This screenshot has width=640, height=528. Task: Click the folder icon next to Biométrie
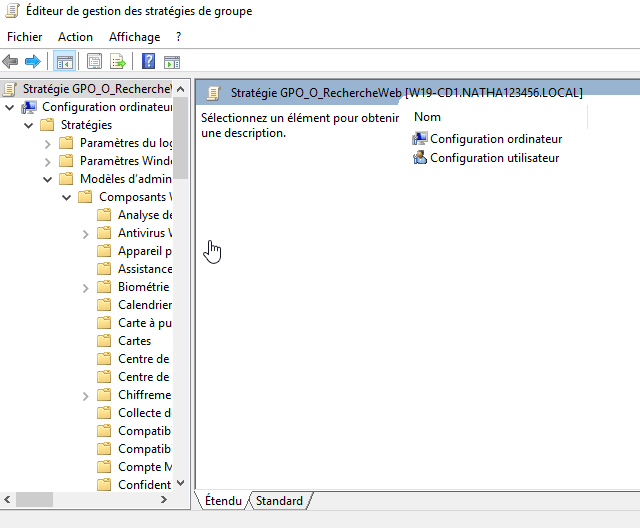104,286
